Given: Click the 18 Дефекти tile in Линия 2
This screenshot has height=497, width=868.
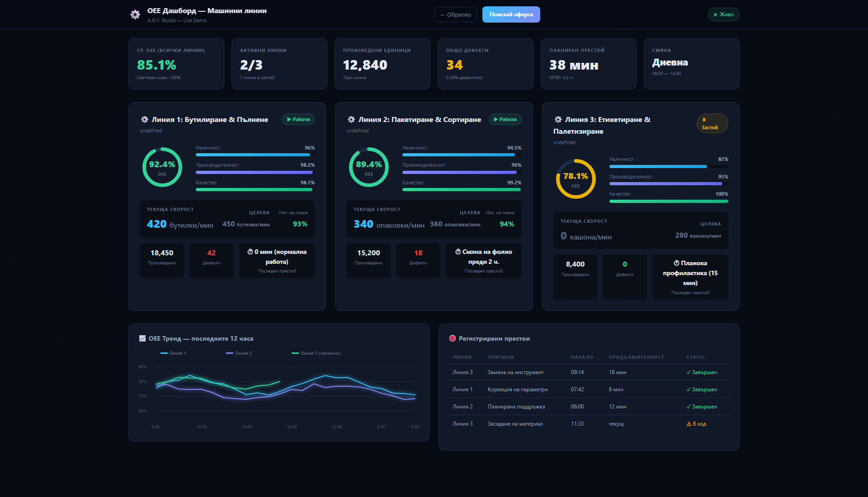Looking at the screenshot, I should click(418, 260).
